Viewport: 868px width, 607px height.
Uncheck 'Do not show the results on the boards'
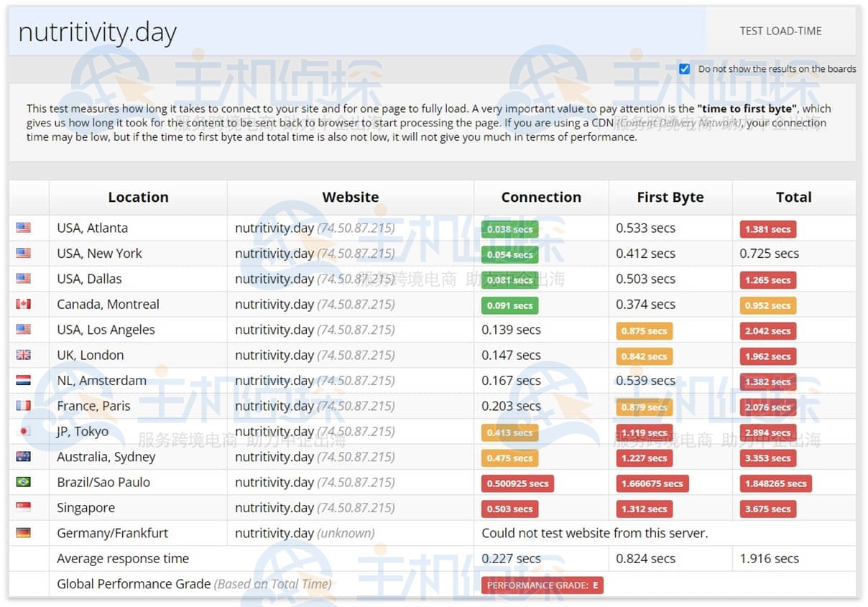coord(685,69)
